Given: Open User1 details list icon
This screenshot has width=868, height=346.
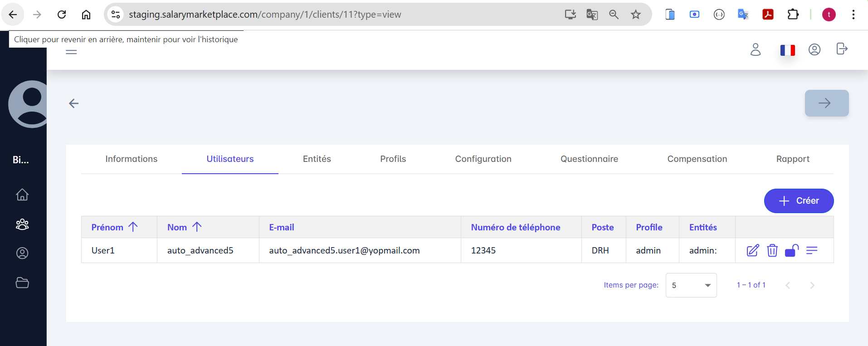Looking at the screenshot, I should (x=811, y=250).
